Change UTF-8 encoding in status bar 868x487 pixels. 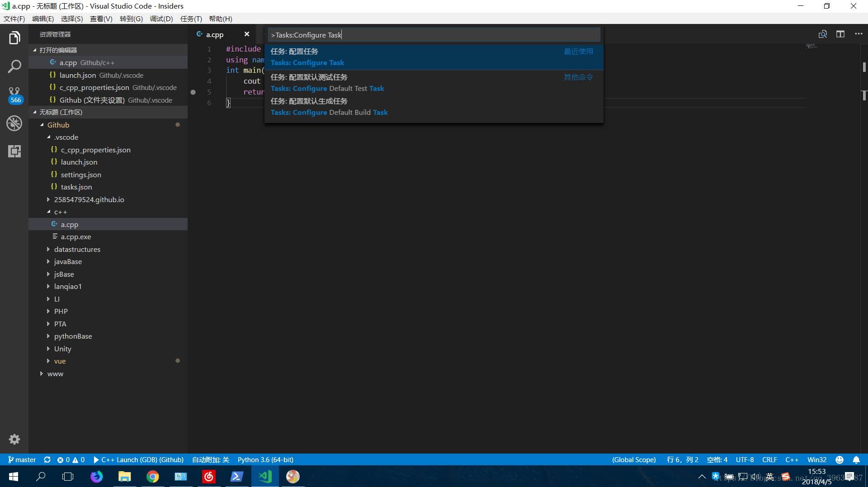pos(745,459)
